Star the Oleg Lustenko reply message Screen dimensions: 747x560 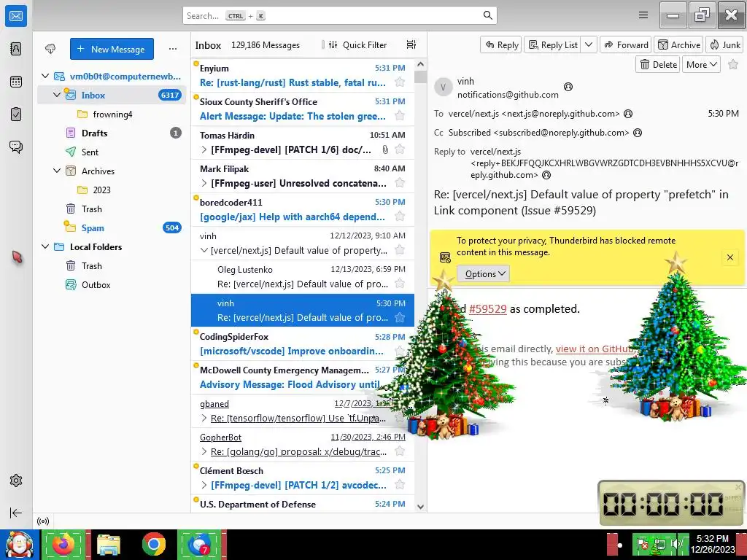tap(400, 284)
